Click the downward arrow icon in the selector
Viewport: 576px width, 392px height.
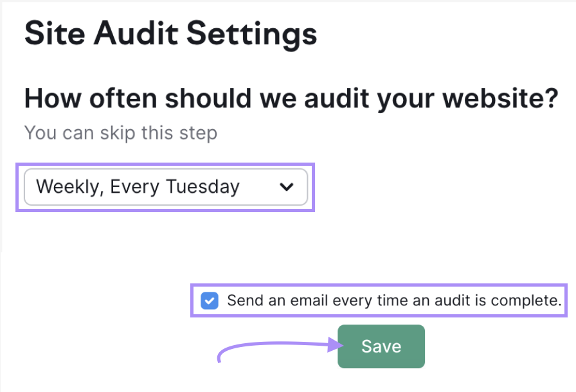tap(287, 187)
